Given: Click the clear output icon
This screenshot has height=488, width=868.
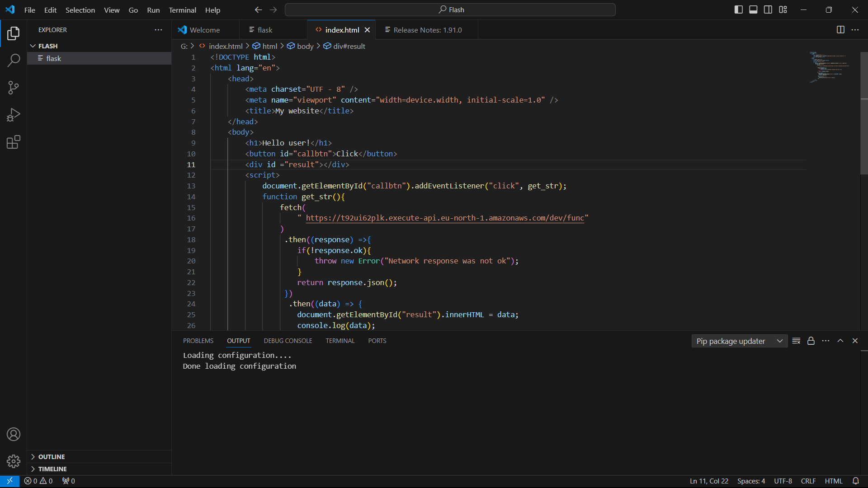Looking at the screenshot, I should pyautogui.click(x=796, y=341).
